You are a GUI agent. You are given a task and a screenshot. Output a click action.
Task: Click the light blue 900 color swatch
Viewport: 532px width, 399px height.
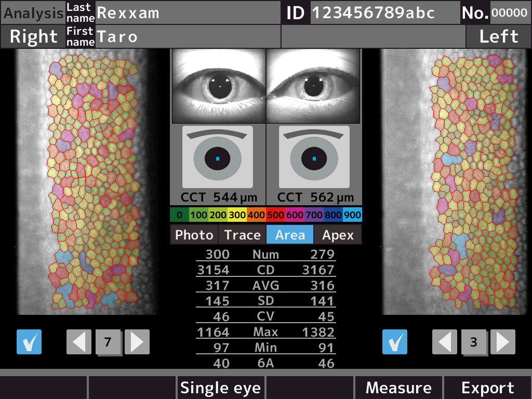352,215
